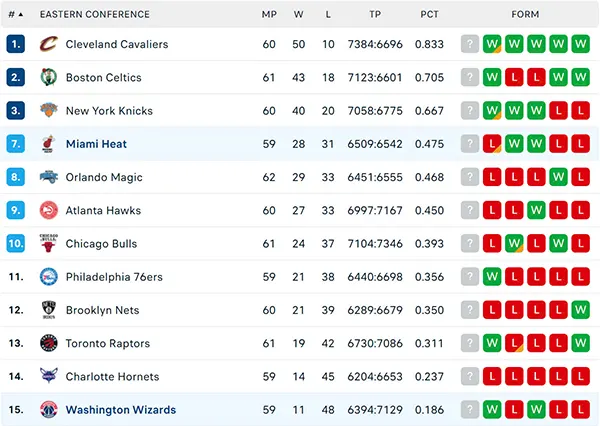Sort by the L column header

pos(328,15)
